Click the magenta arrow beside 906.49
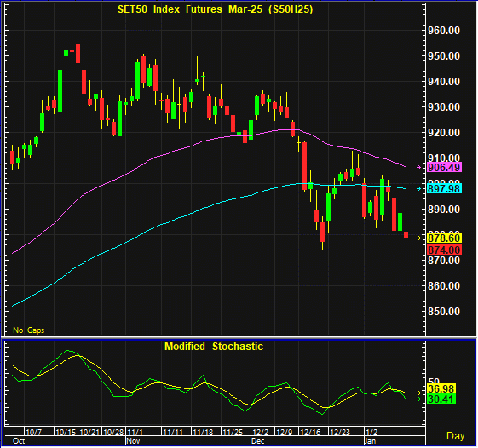The image size is (478, 448). (x=419, y=167)
